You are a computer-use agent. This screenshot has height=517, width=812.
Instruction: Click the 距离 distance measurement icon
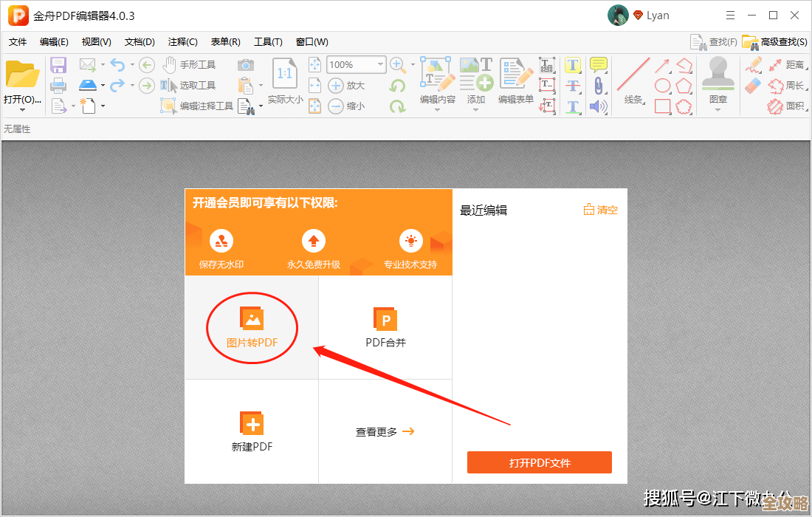[x=774, y=66]
